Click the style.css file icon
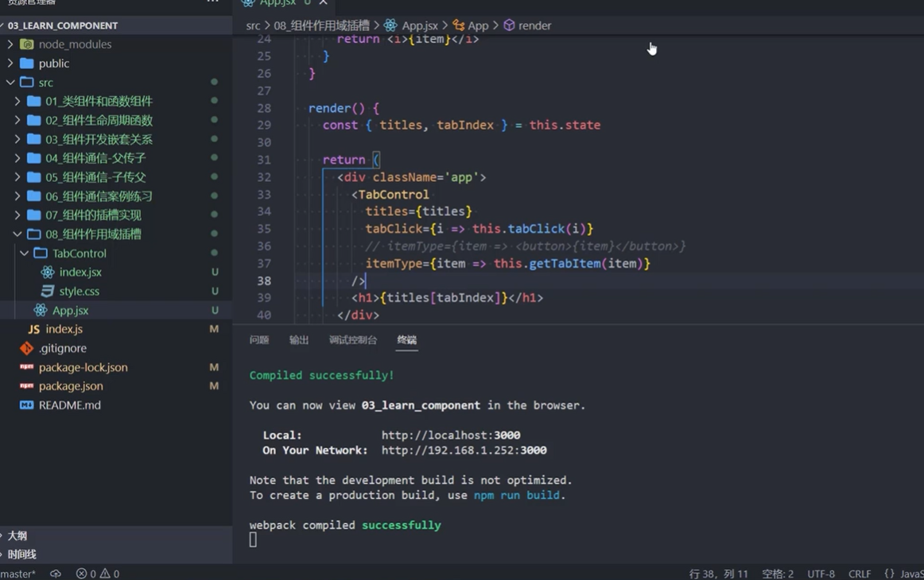Screen dimensions: 924x580 tap(48, 291)
